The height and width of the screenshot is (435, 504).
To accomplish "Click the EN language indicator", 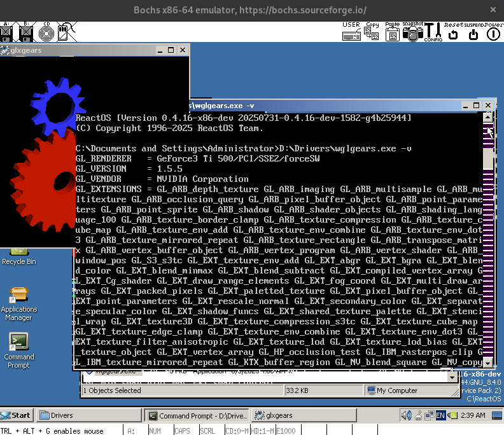I will click(440, 415).
